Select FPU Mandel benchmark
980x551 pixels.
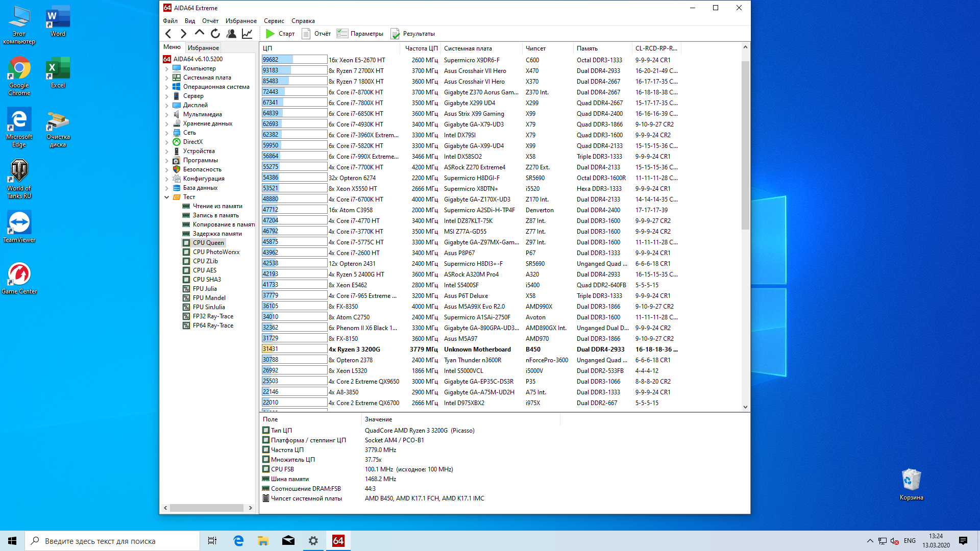click(x=209, y=298)
